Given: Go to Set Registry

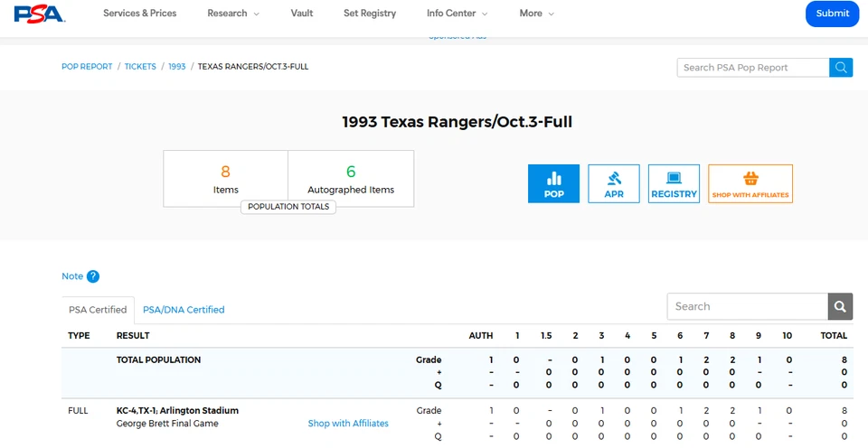Looking at the screenshot, I should (x=370, y=14).
